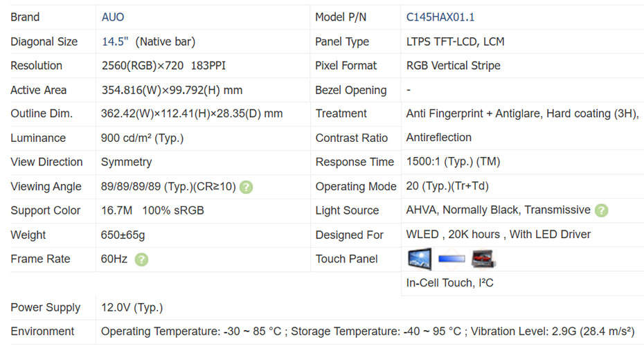Open the C145HAX01.1 model link
The width and height of the screenshot is (644, 346).
click(440, 17)
